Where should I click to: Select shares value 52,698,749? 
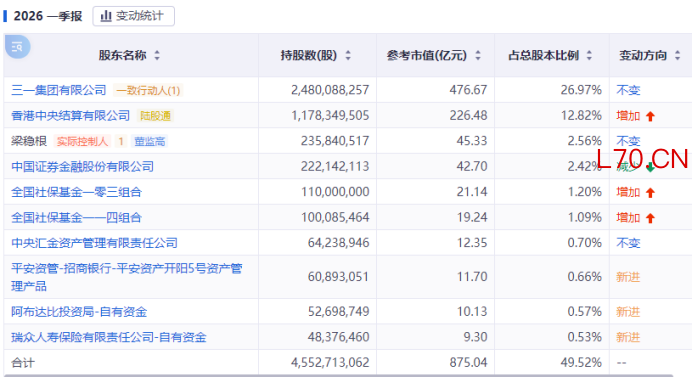point(338,312)
